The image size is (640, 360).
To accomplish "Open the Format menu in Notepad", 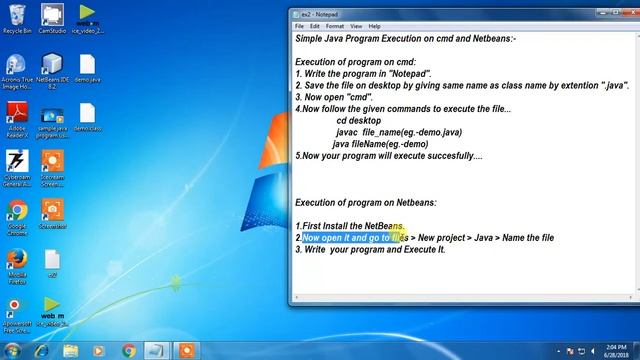I will click(335, 26).
